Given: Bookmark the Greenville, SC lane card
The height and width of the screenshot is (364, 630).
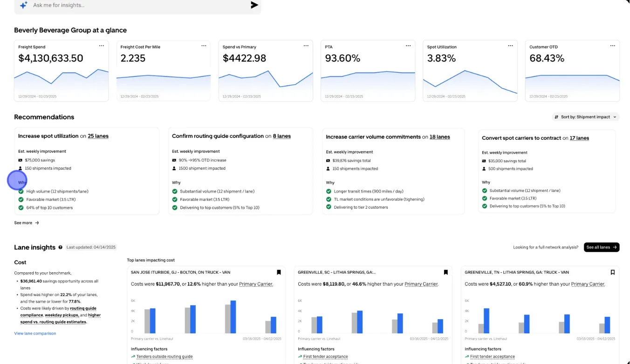Looking at the screenshot, I should tap(445, 272).
